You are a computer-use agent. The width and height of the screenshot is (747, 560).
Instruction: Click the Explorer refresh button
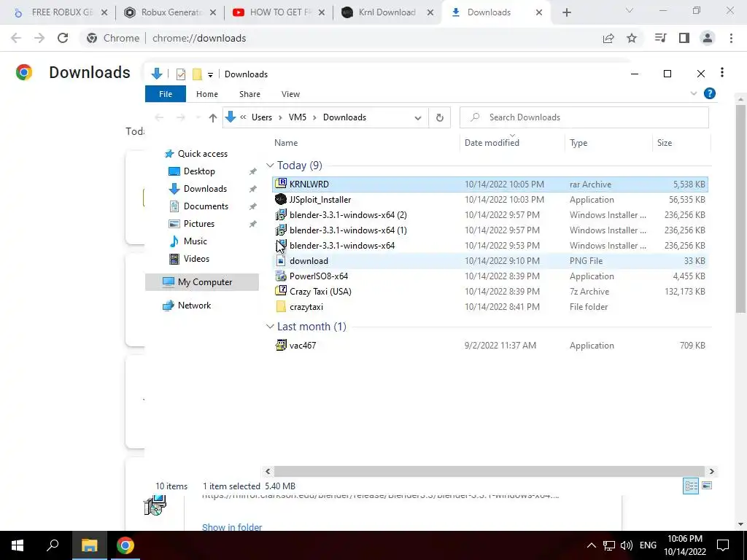439,117
